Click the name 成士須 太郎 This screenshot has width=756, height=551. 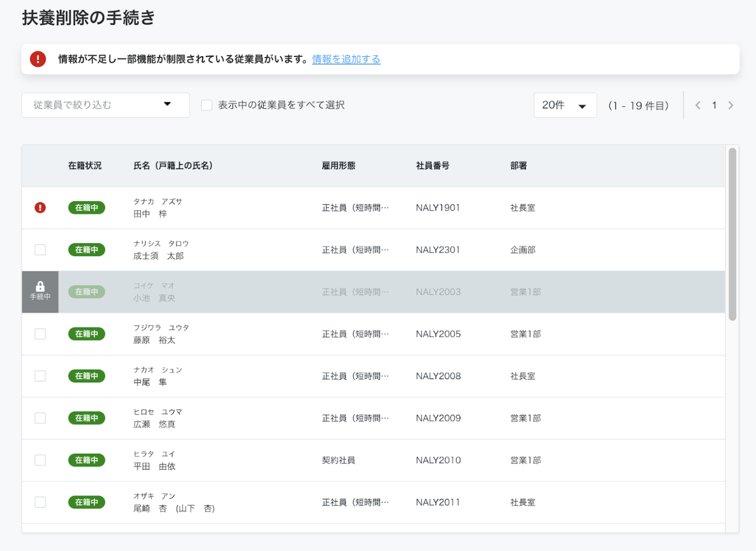coord(159,256)
